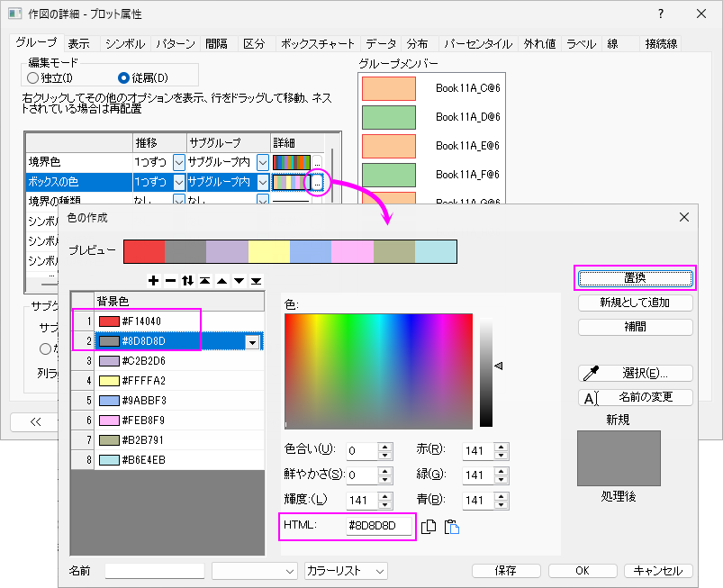The width and height of the screenshot is (723, 588).
Task: Click the 補間 button
Action: coord(635,327)
